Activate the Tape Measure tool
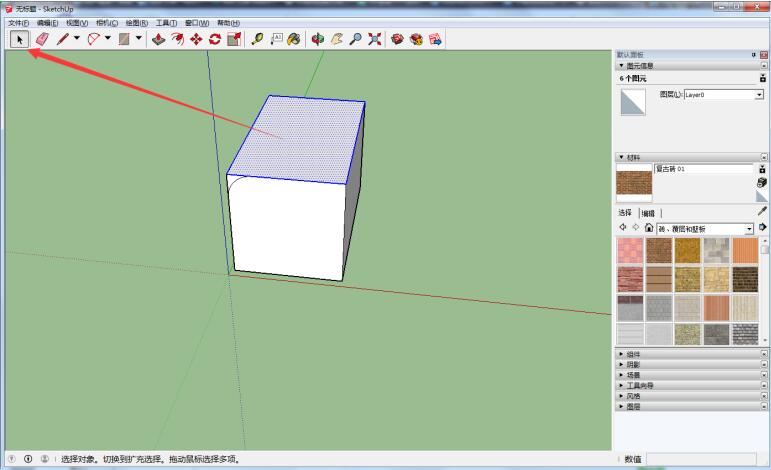The width and height of the screenshot is (771, 470). 257,39
